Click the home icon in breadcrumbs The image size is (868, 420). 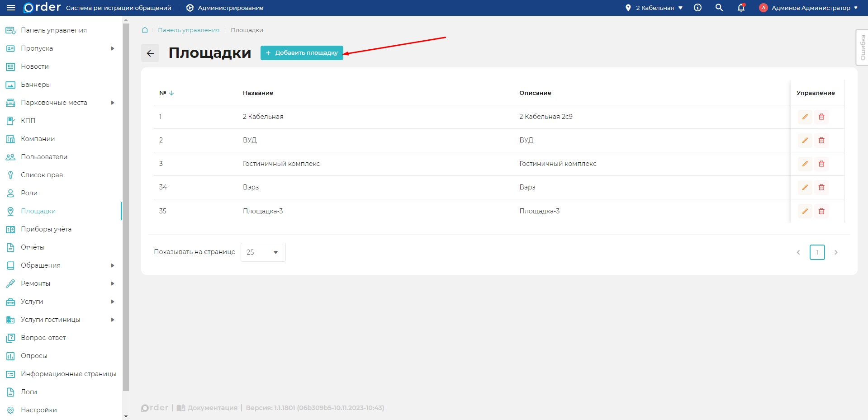pos(145,30)
